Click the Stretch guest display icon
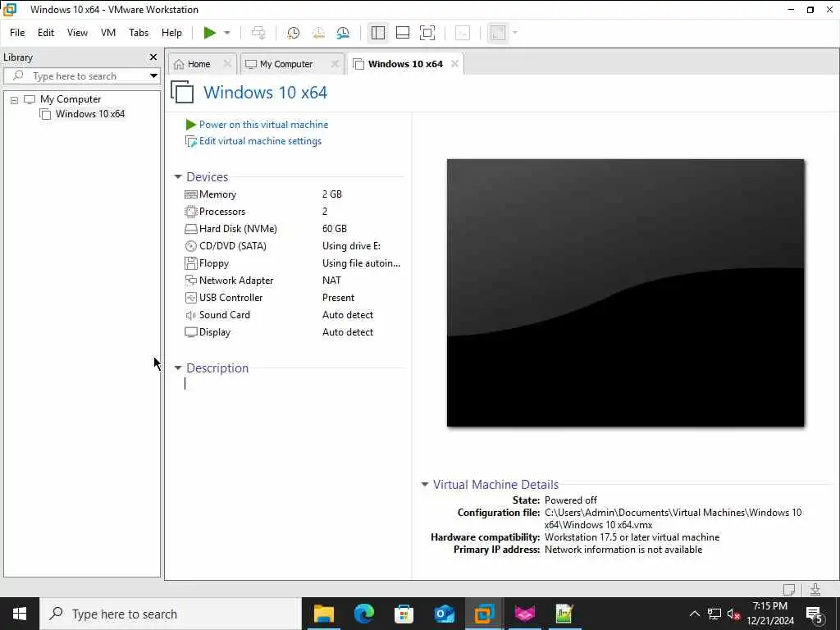Screen dimensions: 840x630 498,33
